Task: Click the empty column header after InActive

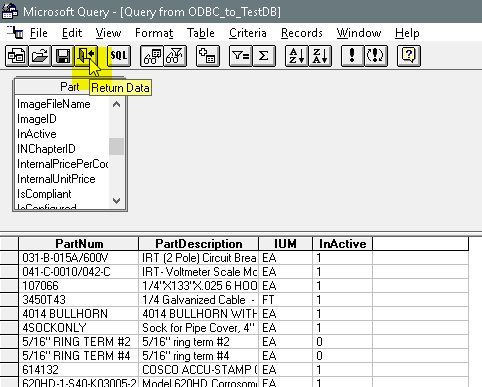Action: pos(420,244)
